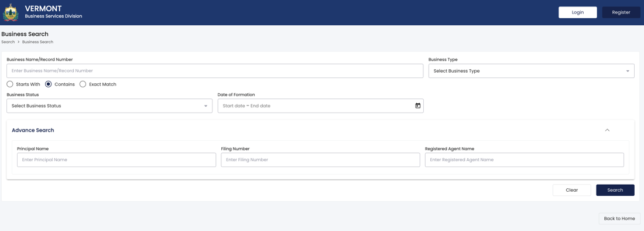Click the Register button
Image resolution: width=644 pixels, height=231 pixels.
coord(621,12)
